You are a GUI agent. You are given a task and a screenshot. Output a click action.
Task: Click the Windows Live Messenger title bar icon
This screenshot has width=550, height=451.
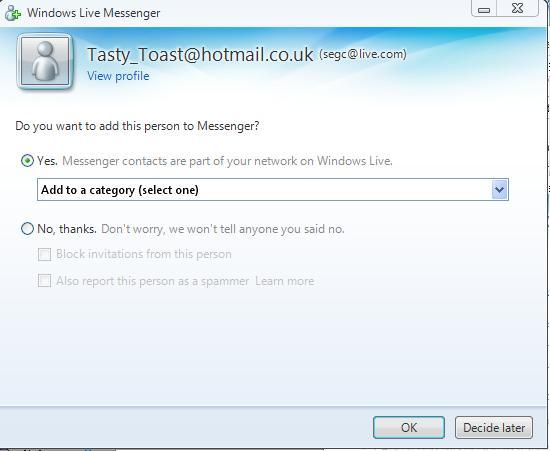(x=13, y=13)
